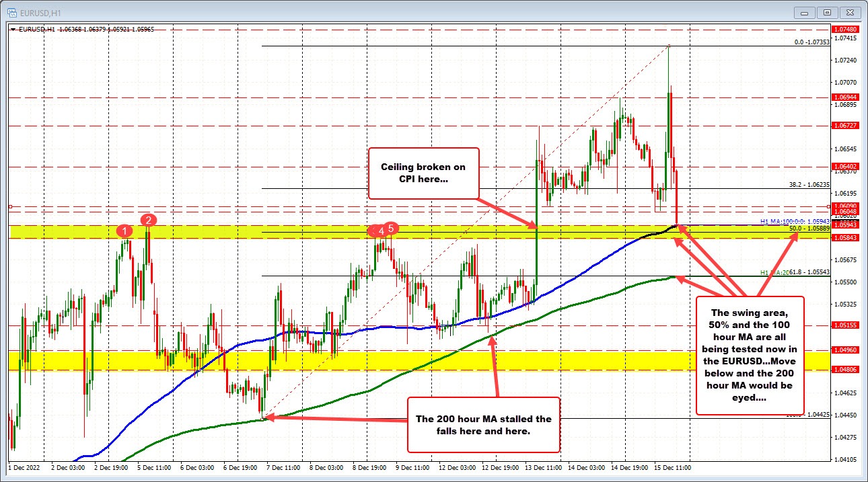Viewport: 868px width, 482px height.
Task: Click the 1.07415 value on the price axis
Action: [844, 38]
